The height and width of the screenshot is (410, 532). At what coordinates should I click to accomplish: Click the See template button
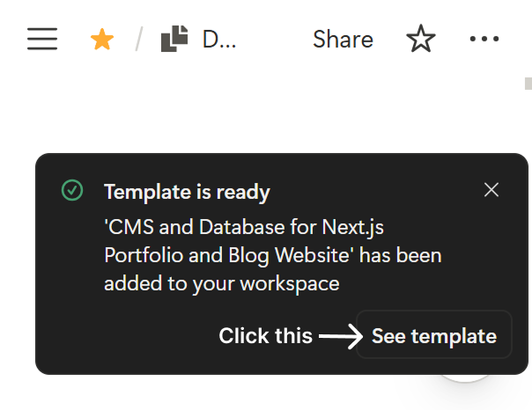[x=434, y=335]
